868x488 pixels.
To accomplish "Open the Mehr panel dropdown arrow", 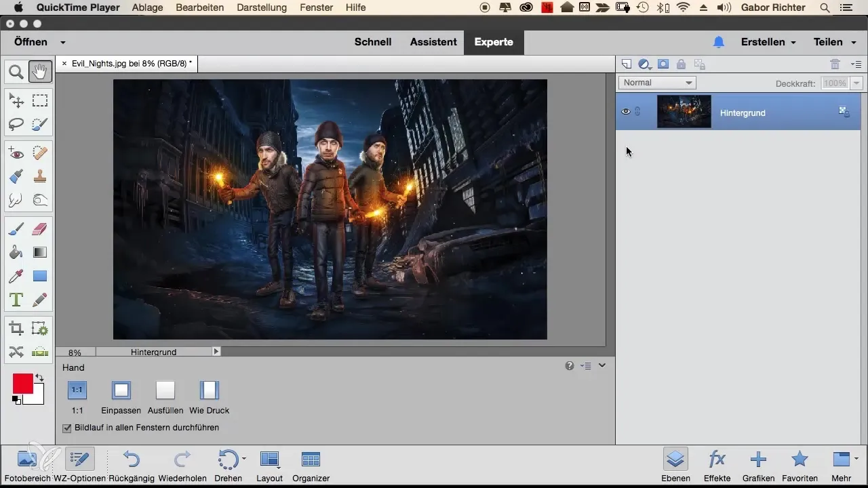I will [x=856, y=458].
